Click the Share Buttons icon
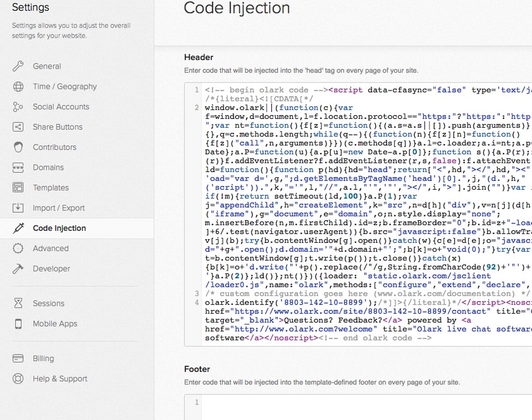This screenshot has height=420, width=532. [18, 127]
